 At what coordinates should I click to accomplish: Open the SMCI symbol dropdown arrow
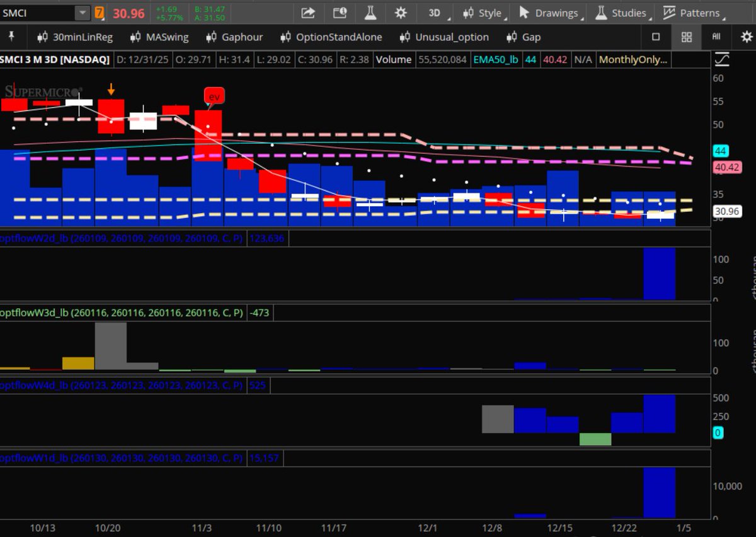point(83,13)
